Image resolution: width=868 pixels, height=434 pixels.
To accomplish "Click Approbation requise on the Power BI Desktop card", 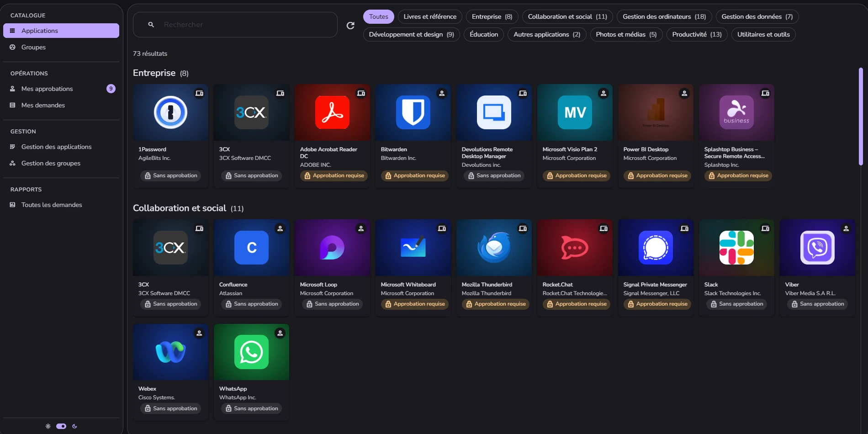I will click(x=657, y=175).
